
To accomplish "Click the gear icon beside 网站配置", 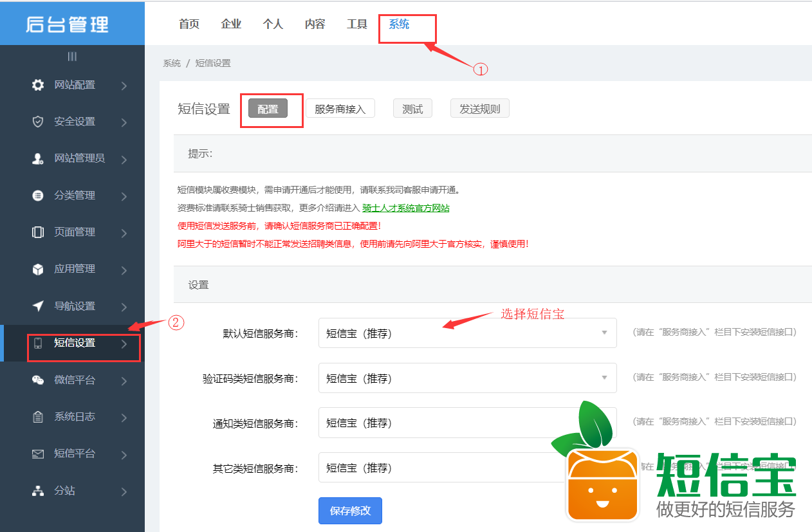I will [38, 85].
